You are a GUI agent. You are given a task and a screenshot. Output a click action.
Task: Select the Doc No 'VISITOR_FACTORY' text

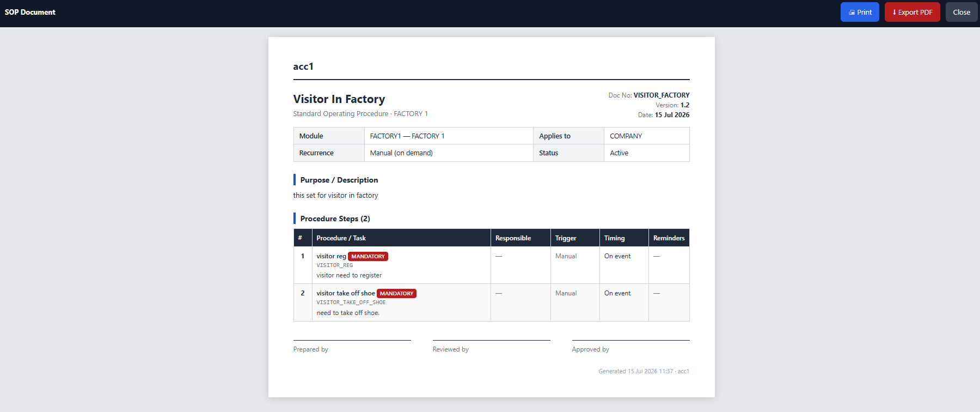(x=661, y=95)
